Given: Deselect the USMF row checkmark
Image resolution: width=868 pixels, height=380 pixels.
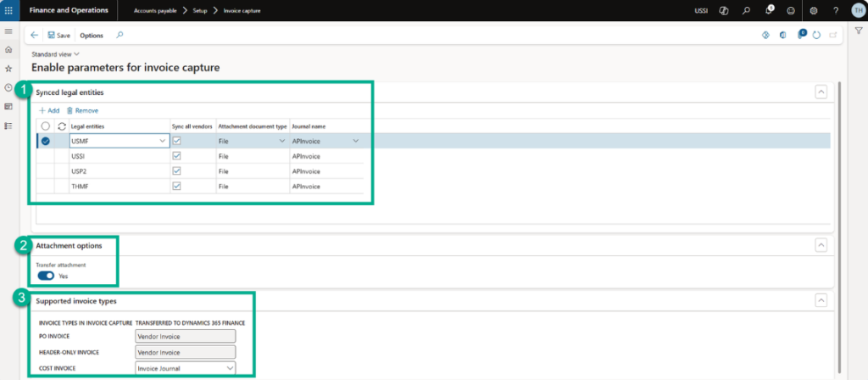Looking at the screenshot, I should pyautogui.click(x=46, y=141).
